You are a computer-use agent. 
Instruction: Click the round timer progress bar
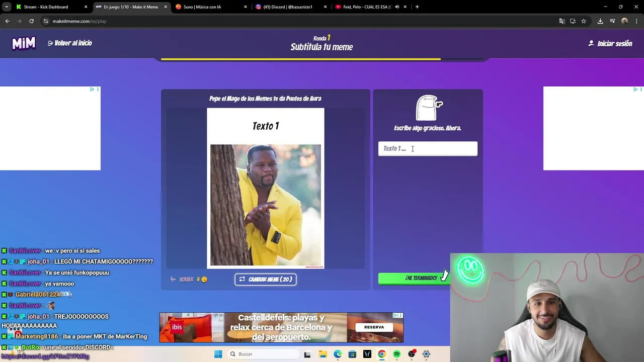pyautogui.click(x=322, y=59)
